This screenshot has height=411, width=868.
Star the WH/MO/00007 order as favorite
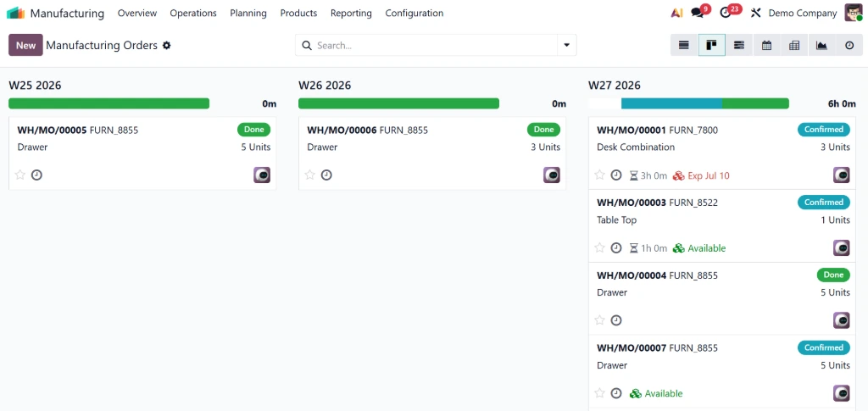tap(599, 393)
